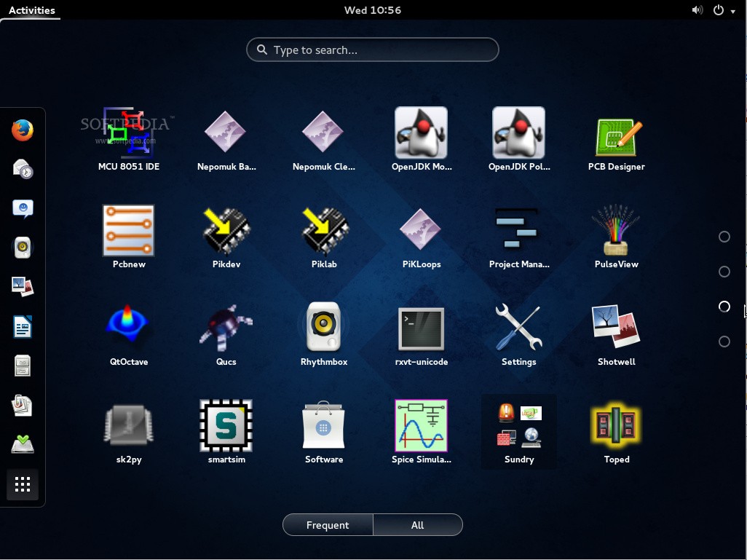Click the Type to search field
747x560 pixels.
click(x=373, y=50)
